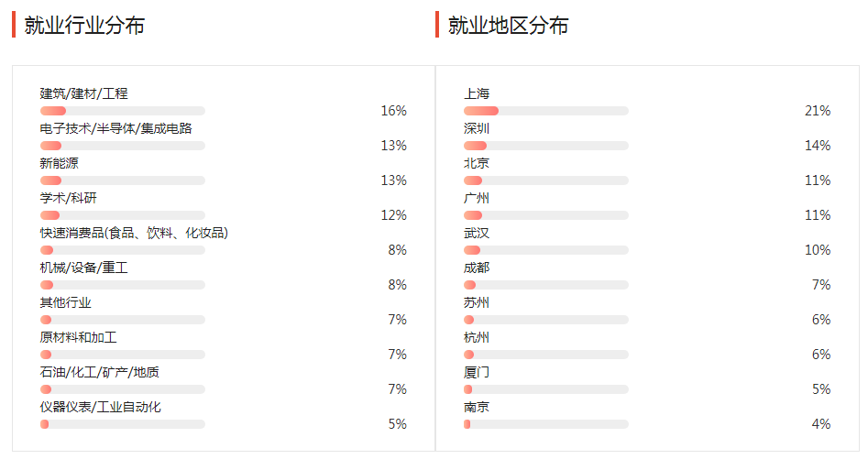Click the 学术/科研 industry label
Screen dimensions: 868x459
pos(68,198)
